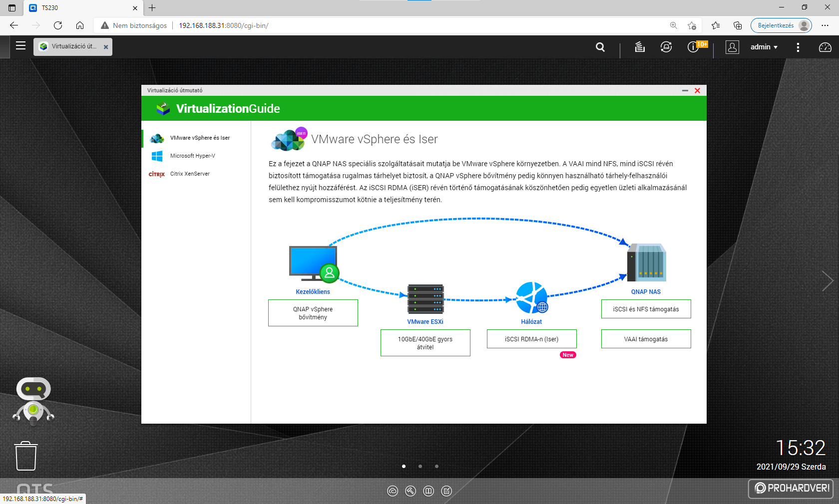Add page to favorites star icon
Screen dimensions: 839x504
click(x=692, y=25)
